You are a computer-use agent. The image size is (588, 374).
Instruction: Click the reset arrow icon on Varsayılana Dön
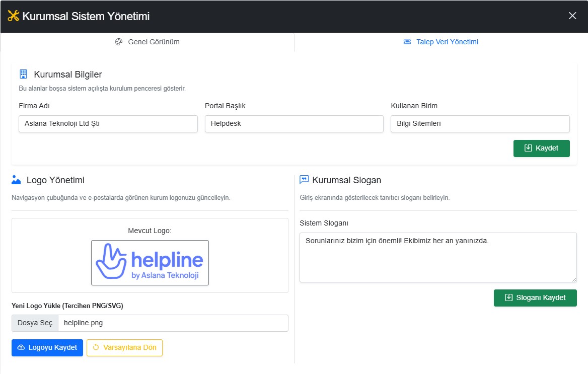coord(96,348)
